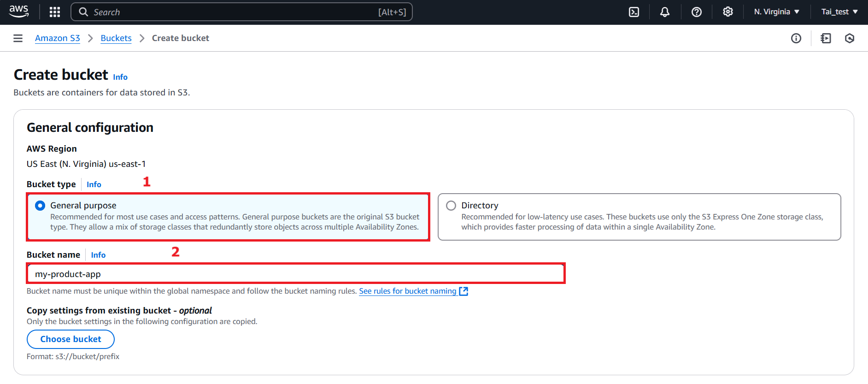Open the Tai_test account dropdown

point(839,12)
